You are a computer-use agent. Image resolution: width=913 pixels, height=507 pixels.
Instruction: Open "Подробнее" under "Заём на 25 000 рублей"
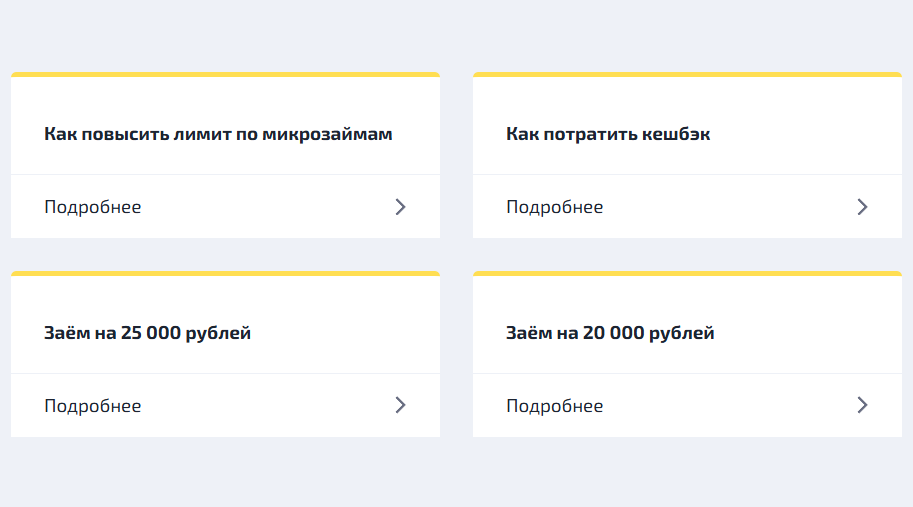pos(93,406)
